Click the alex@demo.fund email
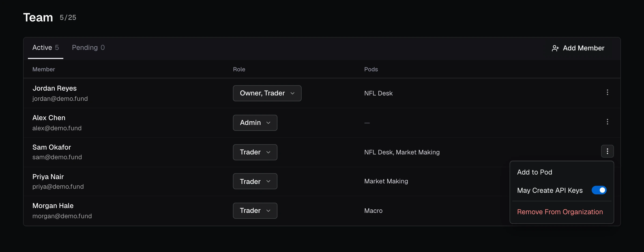This screenshot has width=644, height=252. 57,128
